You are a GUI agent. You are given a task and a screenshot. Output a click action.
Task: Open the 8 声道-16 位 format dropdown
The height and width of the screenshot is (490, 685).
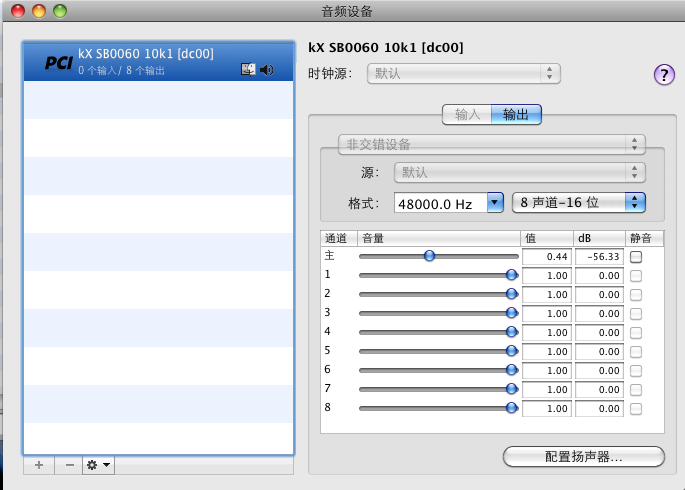[x=578, y=203]
